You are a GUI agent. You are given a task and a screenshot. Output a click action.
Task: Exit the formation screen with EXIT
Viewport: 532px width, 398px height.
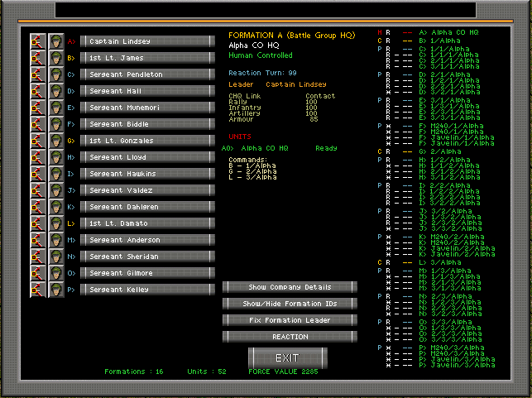coord(287,358)
